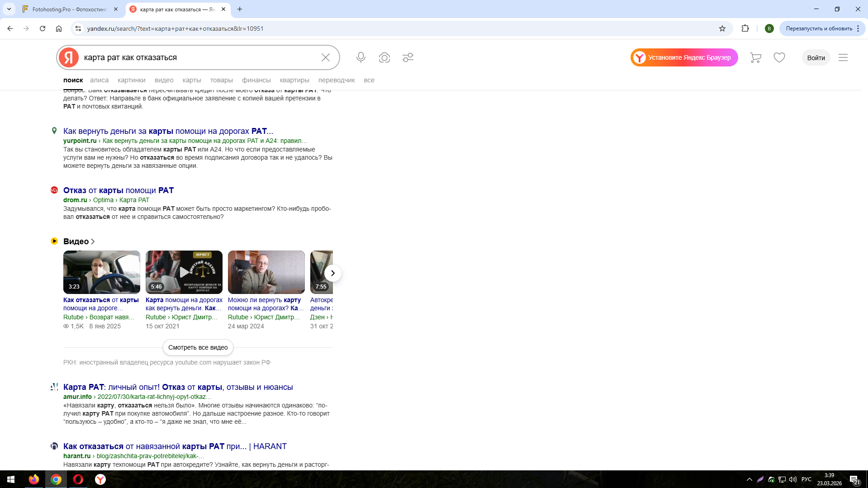Expand the tab search dropdown

point(9,9)
